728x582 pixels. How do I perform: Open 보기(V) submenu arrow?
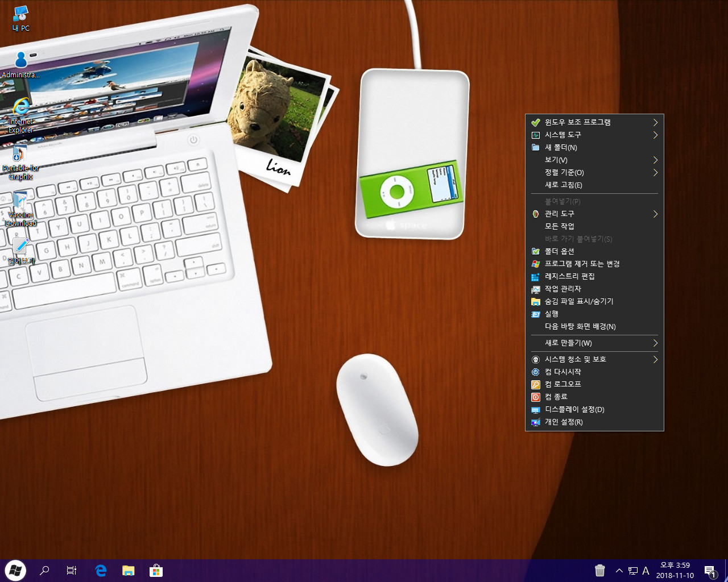(655, 160)
